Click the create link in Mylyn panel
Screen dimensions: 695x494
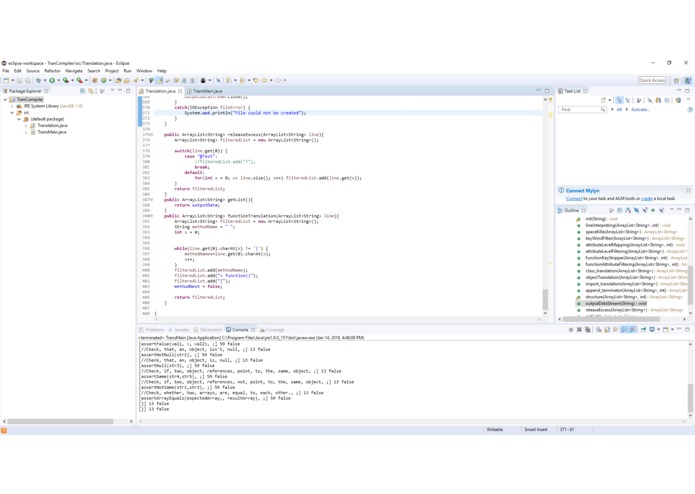(647, 198)
